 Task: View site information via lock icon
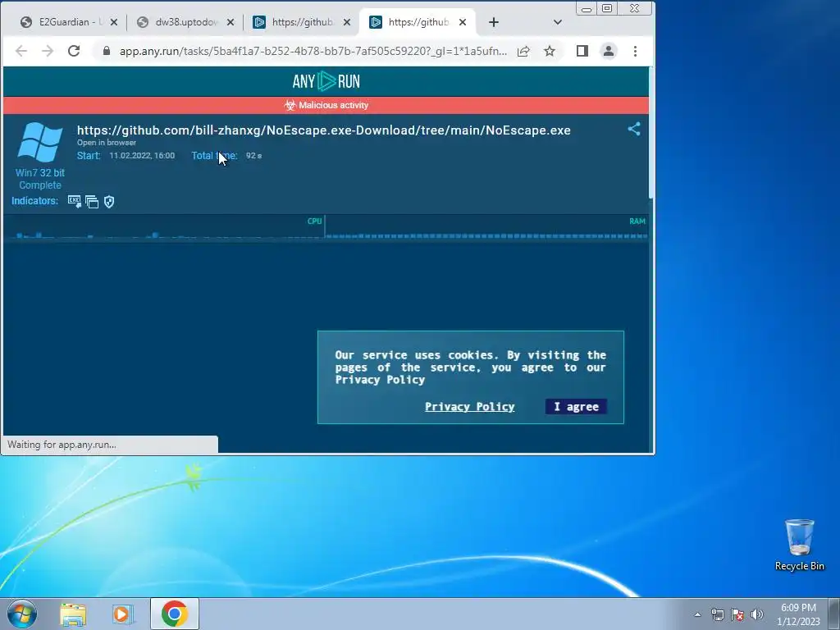point(107,51)
